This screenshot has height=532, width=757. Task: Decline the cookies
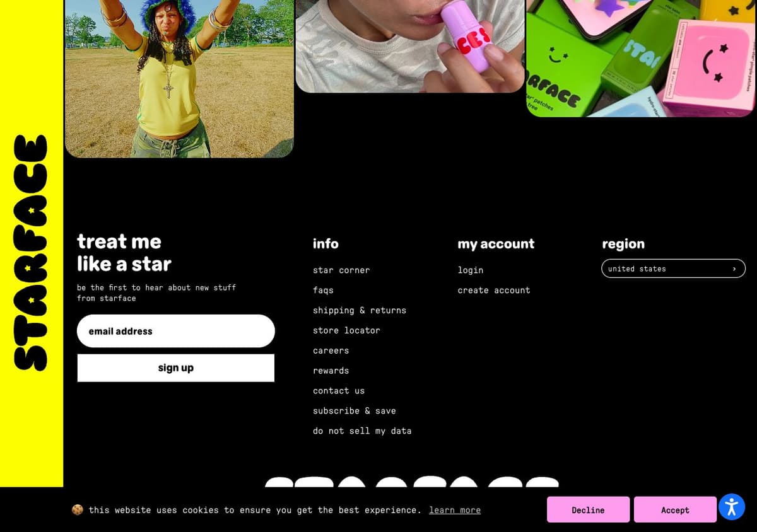click(588, 510)
